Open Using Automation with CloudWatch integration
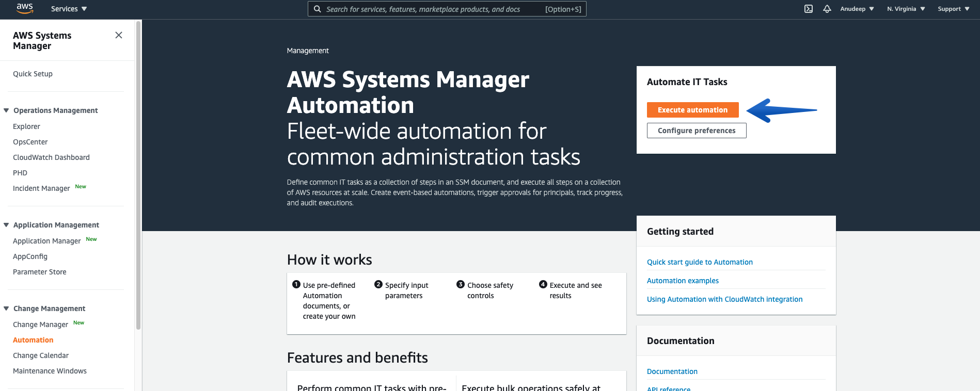 tap(724, 299)
